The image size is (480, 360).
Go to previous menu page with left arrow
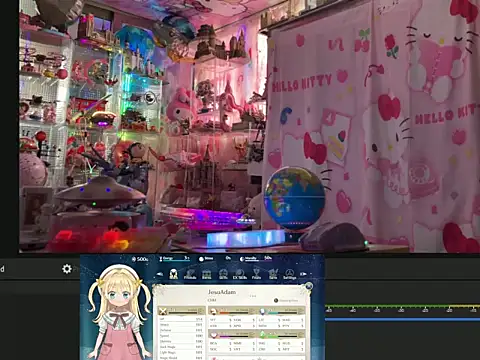click(x=160, y=274)
